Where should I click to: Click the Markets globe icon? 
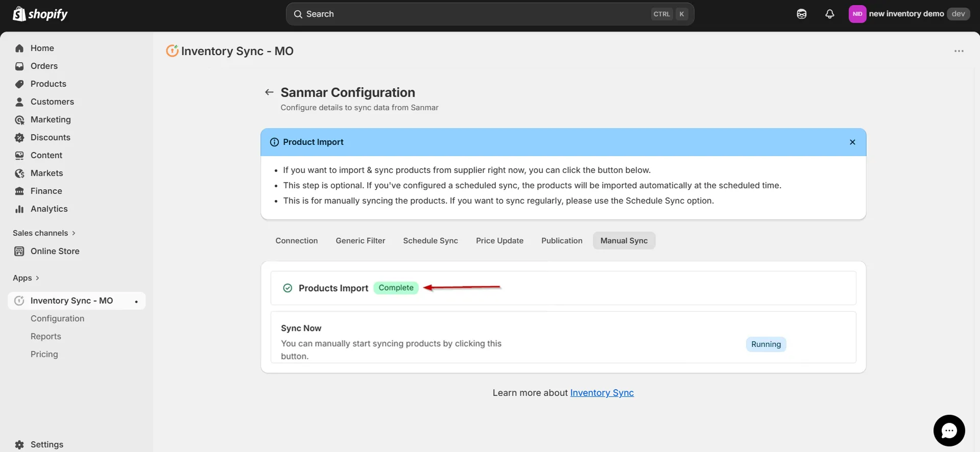[19, 173]
